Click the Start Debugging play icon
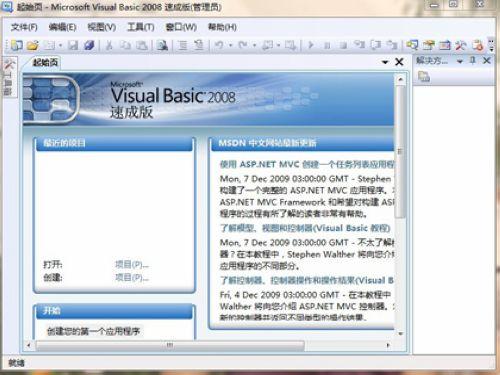This screenshot has width=500, height=375. coord(311,45)
